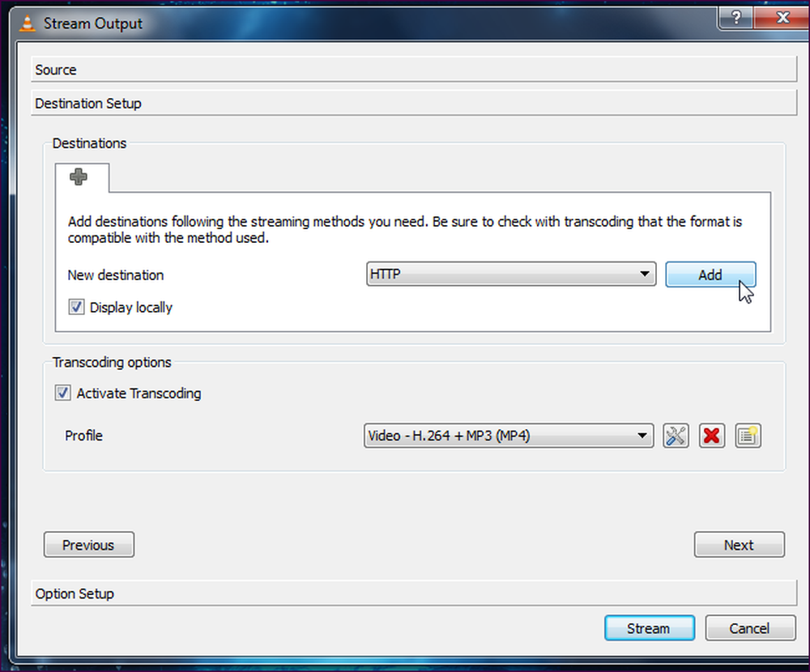
Task: Click the VLC cone icon in title bar
Action: pos(27,23)
